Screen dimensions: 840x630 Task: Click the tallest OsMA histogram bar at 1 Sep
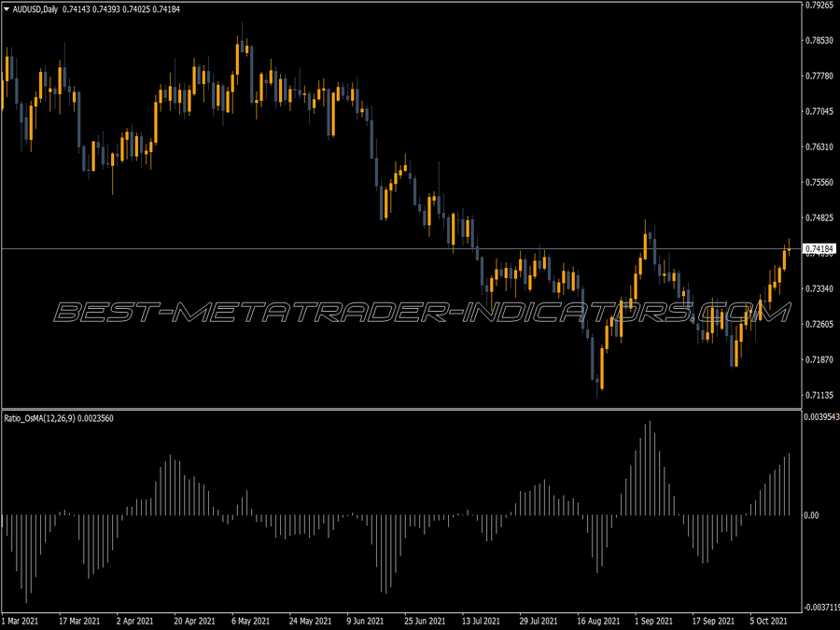(x=651, y=469)
